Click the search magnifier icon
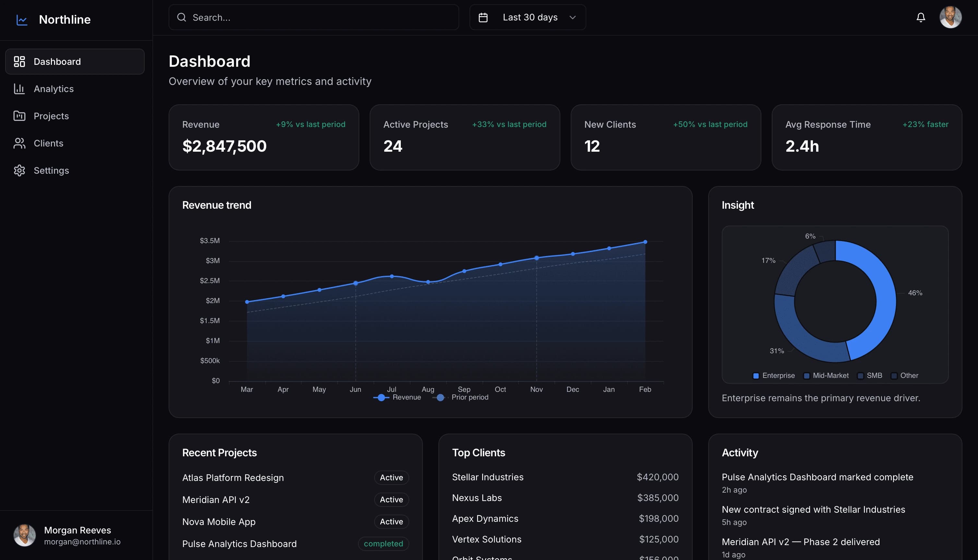 coord(182,17)
